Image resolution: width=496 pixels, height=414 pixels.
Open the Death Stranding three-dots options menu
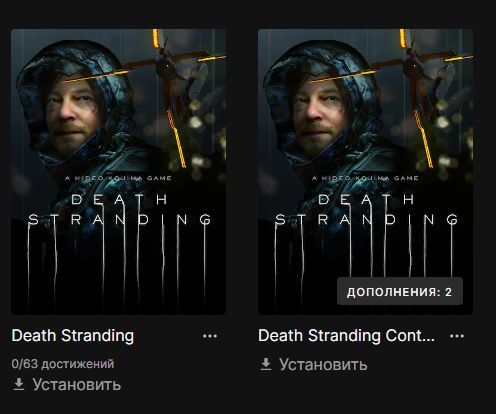210,336
